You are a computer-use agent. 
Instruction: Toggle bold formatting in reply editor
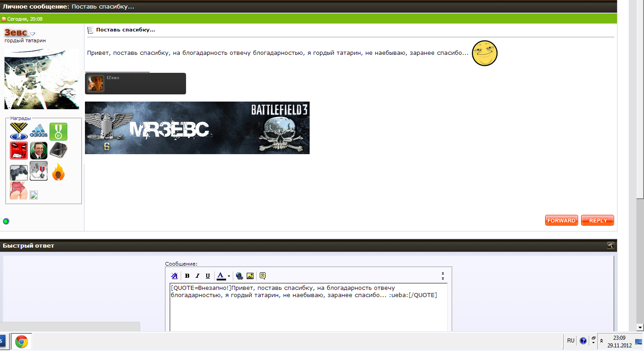click(187, 276)
